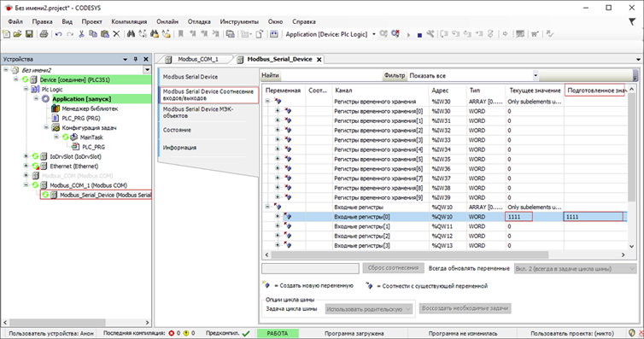Open Modbus Serial Device settings page
The image size is (644, 339).
coord(190,77)
